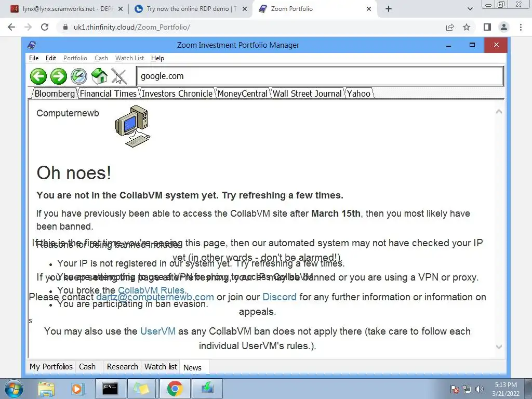The width and height of the screenshot is (532, 399).
Task: Click the google.com address field
Action: (x=320, y=76)
